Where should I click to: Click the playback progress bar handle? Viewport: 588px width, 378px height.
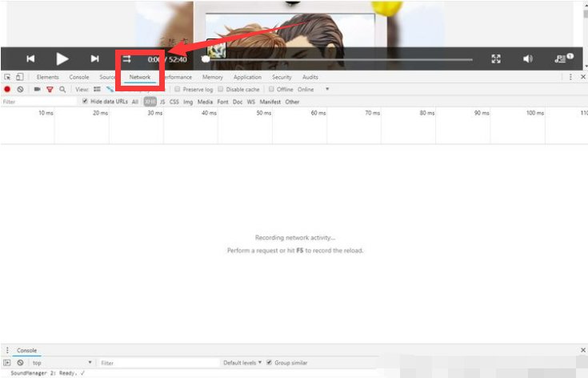(x=205, y=59)
